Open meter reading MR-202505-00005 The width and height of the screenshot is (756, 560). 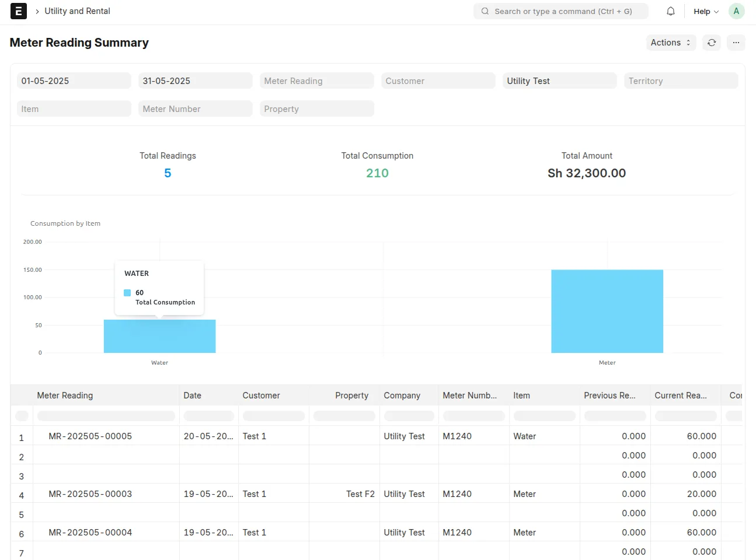[x=90, y=436]
